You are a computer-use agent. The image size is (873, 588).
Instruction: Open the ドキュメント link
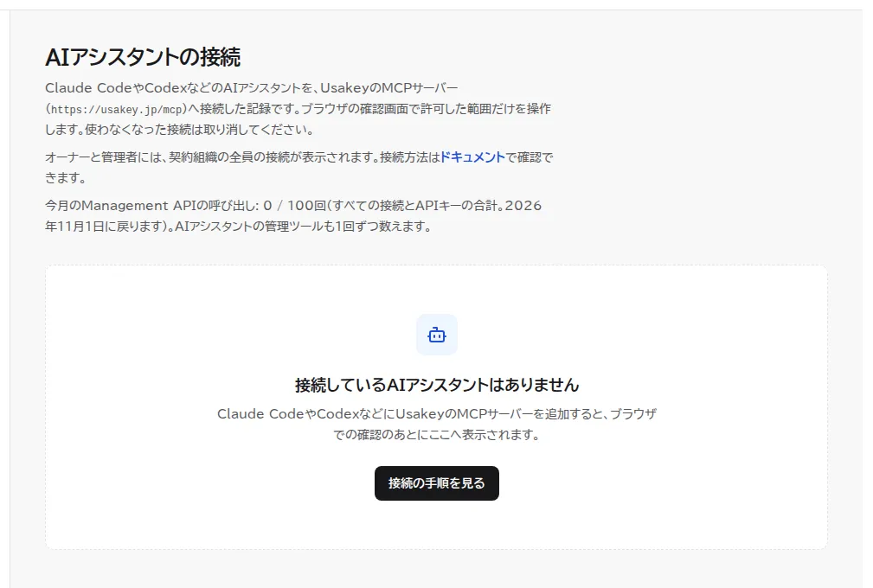click(472, 157)
